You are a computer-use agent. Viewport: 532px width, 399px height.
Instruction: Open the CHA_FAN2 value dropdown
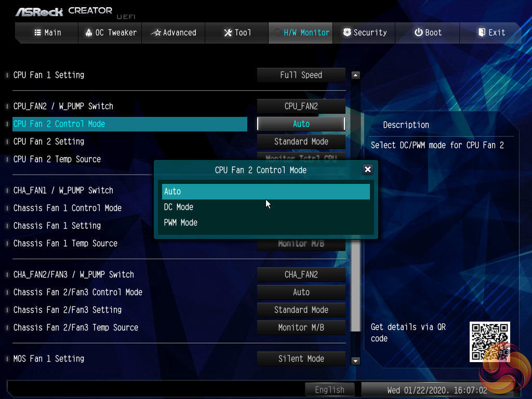tap(301, 274)
